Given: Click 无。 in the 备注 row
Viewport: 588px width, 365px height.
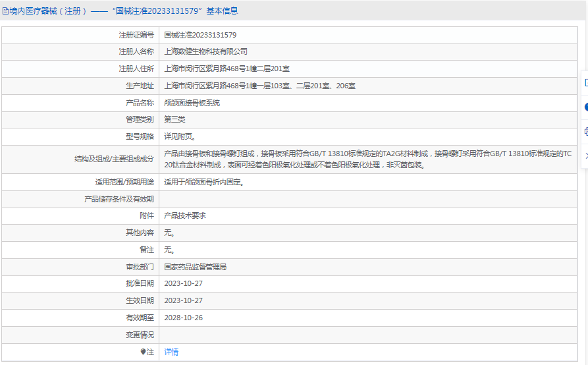Looking at the screenshot, I should (x=169, y=250).
